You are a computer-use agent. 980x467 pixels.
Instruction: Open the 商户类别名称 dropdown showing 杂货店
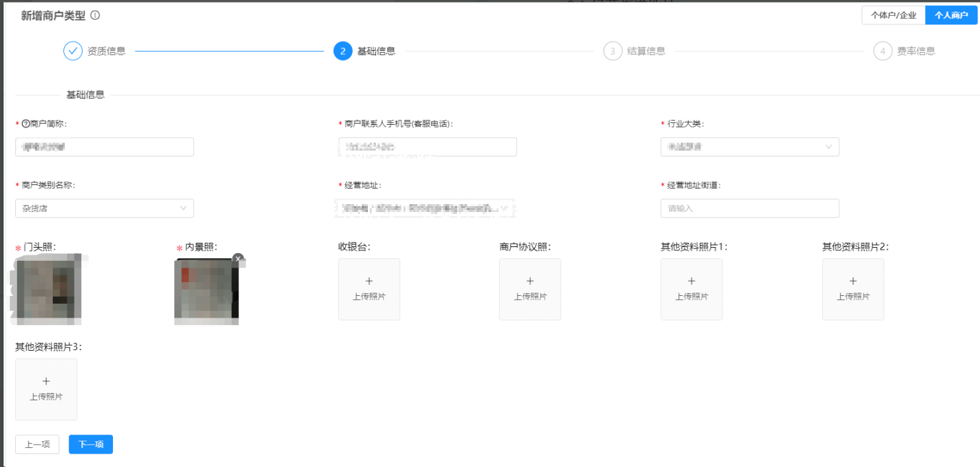[104, 208]
